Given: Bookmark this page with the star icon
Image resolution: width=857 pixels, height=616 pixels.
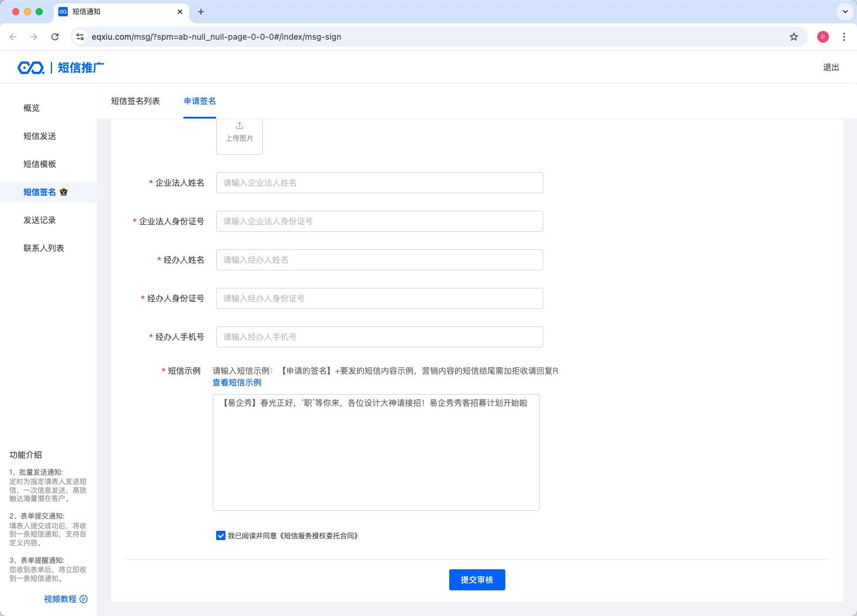Looking at the screenshot, I should (x=793, y=37).
